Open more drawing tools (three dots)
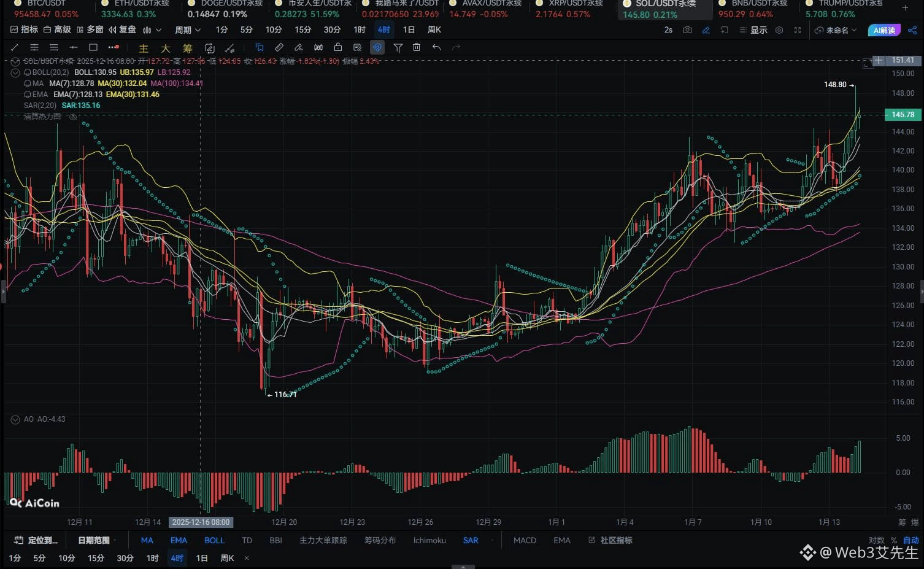Image resolution: width=924 pixels, height=569 pixels. click(x=114, y=47)
